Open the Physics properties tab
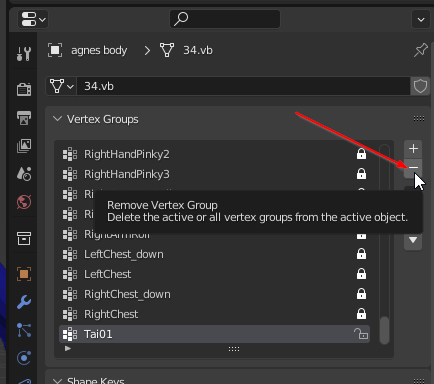Screen dimensions: 434x384 pyautogui.click(x=24, y=358)
